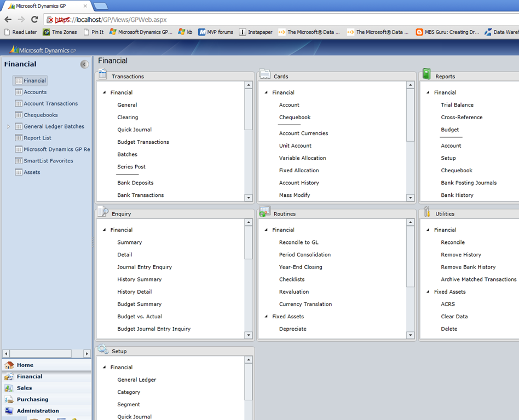Image resolution: width=519 pixels, height=420 pixels.
Task: Select the Sales navigation button
Action: pos(47,388)
